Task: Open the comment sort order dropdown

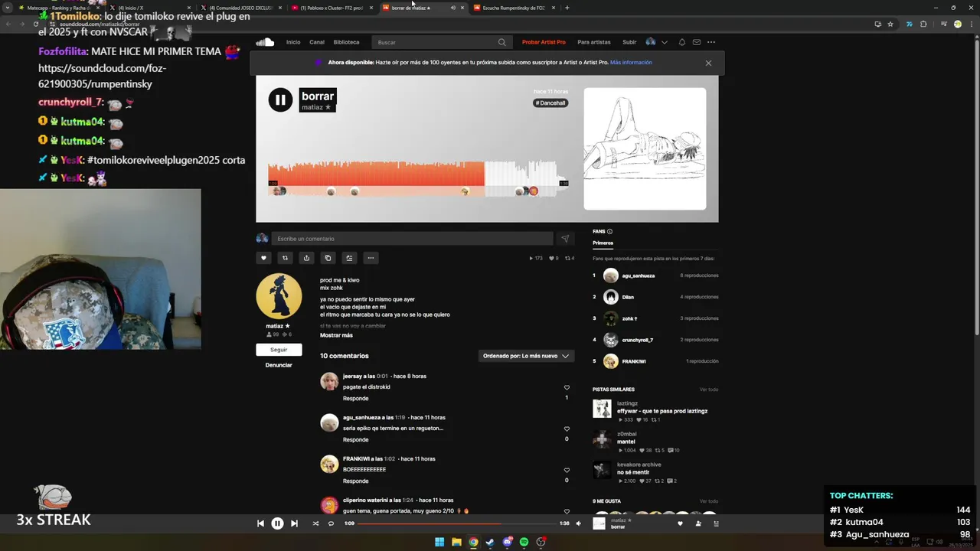Action: [526, 356]
